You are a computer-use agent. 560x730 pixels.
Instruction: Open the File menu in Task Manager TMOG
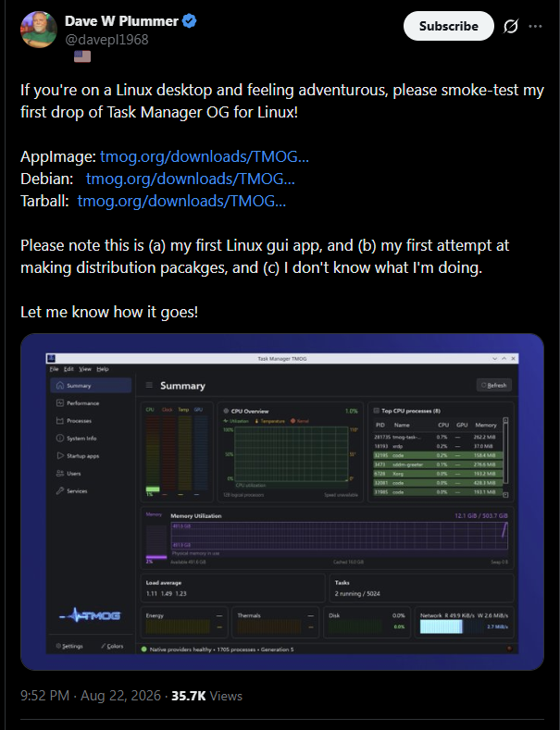coord(54,369)
